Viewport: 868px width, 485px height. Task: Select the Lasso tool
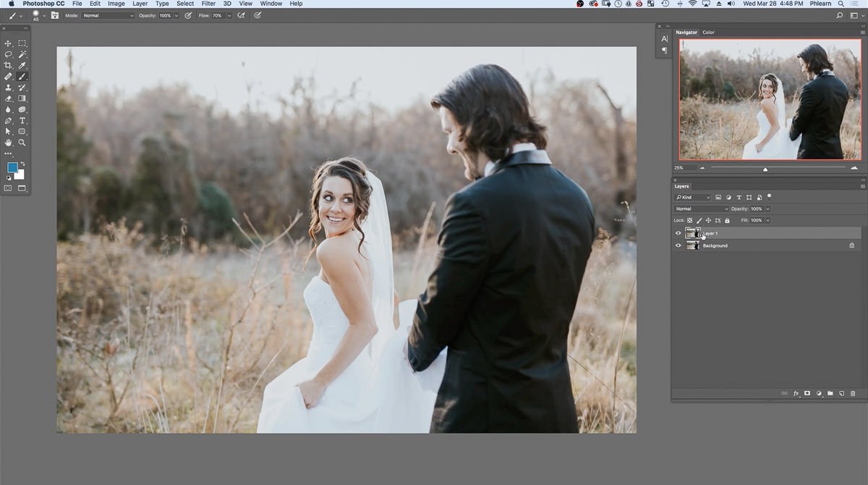(9, 54)
